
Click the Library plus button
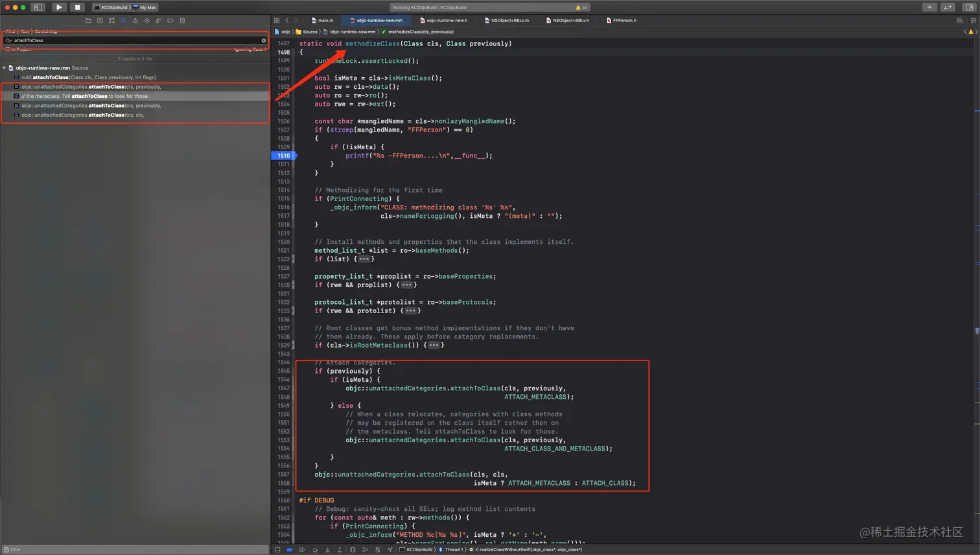coord(929,7)
